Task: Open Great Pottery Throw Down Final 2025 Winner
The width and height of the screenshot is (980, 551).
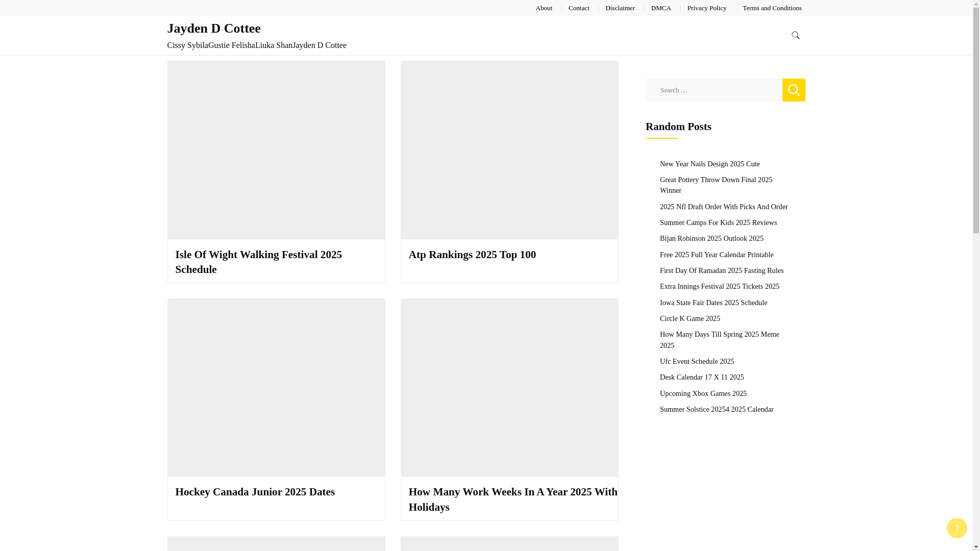Action: (x=716, y=185)
